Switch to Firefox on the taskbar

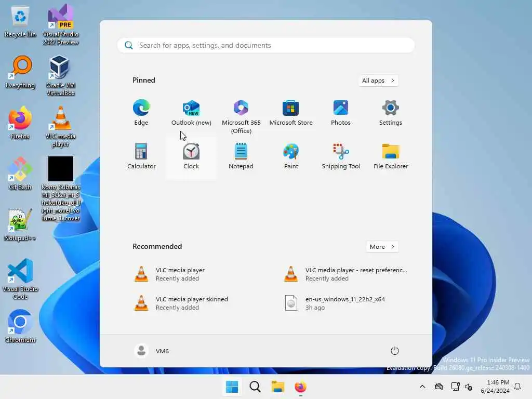point(300,387)
